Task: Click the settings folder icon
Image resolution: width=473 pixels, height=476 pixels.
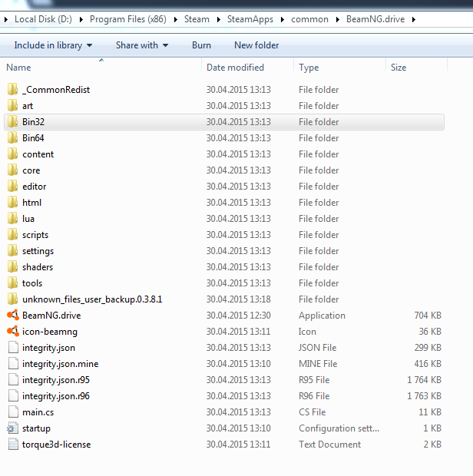Action: click(13, 250)
